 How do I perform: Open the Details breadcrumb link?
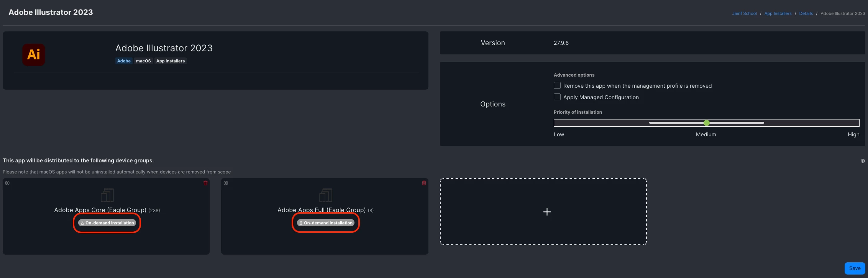(806, 13)
